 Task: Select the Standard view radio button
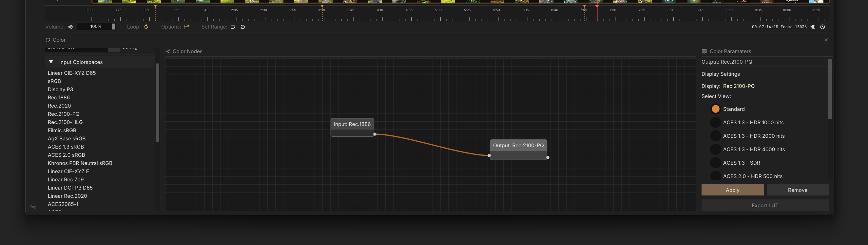coord(715,109)
